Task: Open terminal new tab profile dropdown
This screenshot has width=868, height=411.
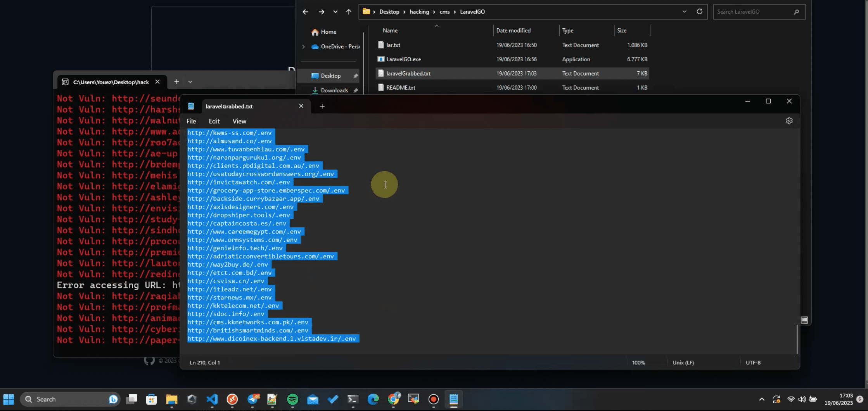Action: 190,82
